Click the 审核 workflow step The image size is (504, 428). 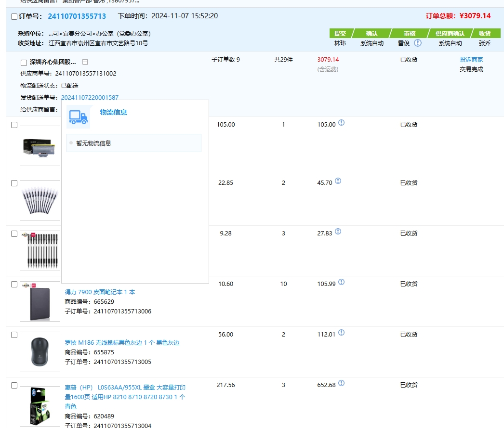tap(410, 33)
